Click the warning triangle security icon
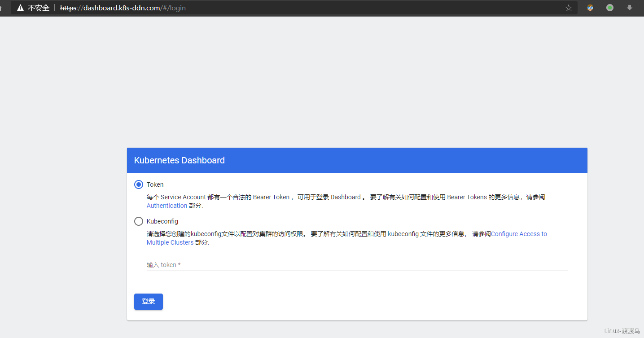The width and height of the screenshot is (644, 338). tap(20, 8)
